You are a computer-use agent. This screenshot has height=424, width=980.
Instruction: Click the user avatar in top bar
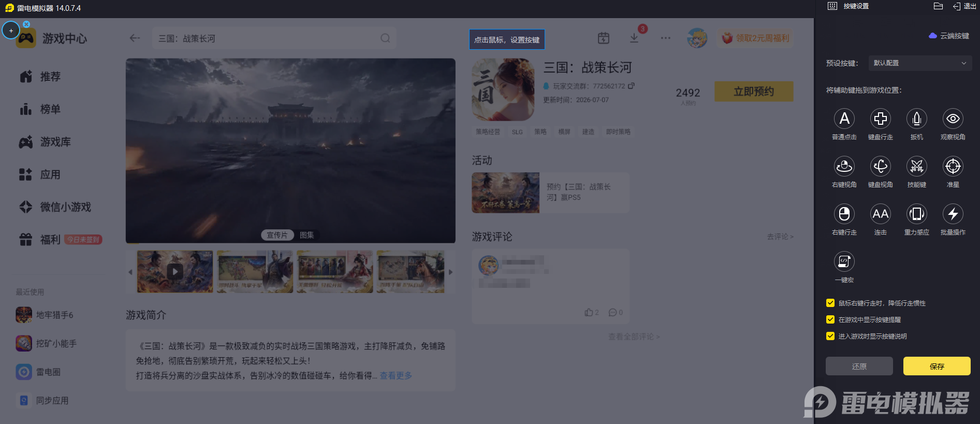click(x=697, y=38)
